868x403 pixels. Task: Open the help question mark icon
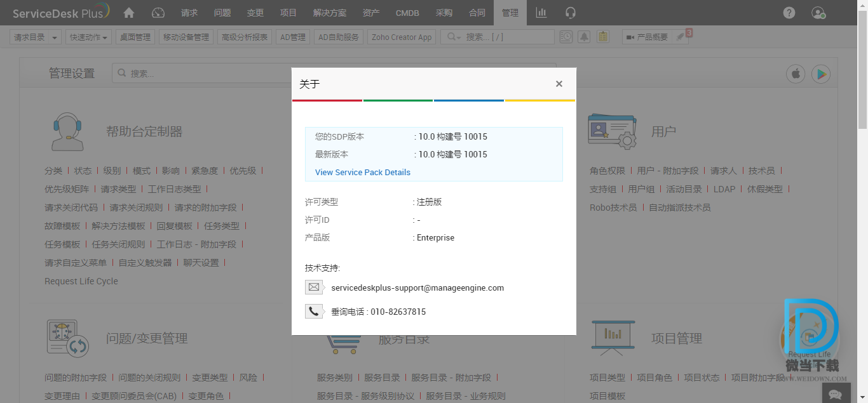point(789,13)
